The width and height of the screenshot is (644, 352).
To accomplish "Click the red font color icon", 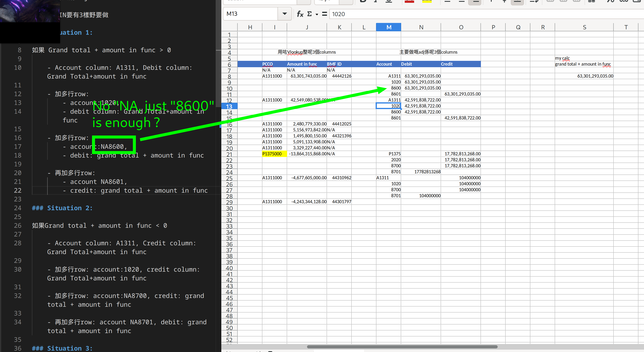I will pyautogui.click(x=409, y=1).
